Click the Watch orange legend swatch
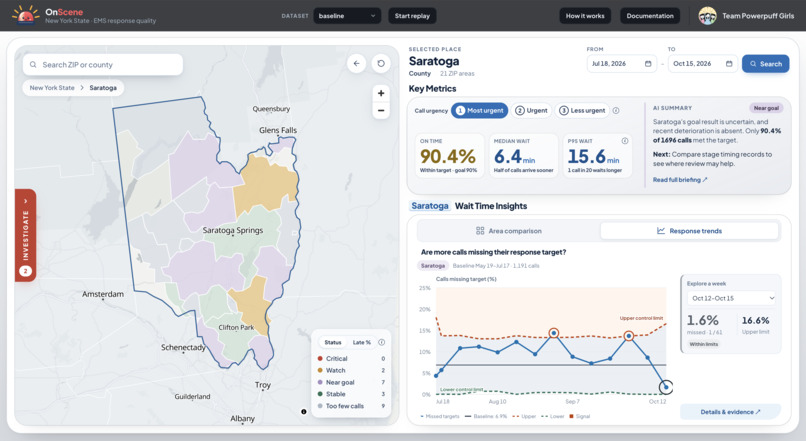The width and height of the screenshot is (806, 441). pyautogui.click(x=320, y=371)
